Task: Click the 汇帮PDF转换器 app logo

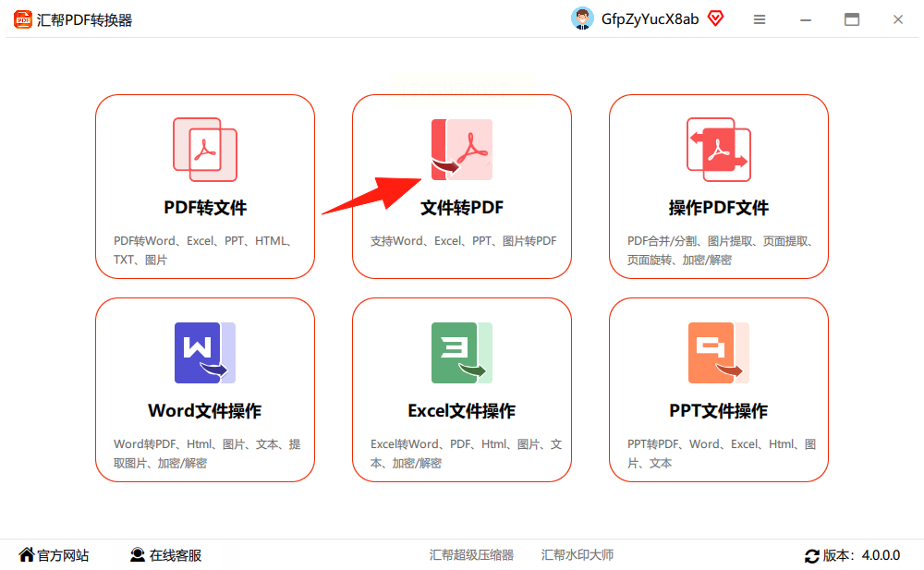Action: [23, 19]
